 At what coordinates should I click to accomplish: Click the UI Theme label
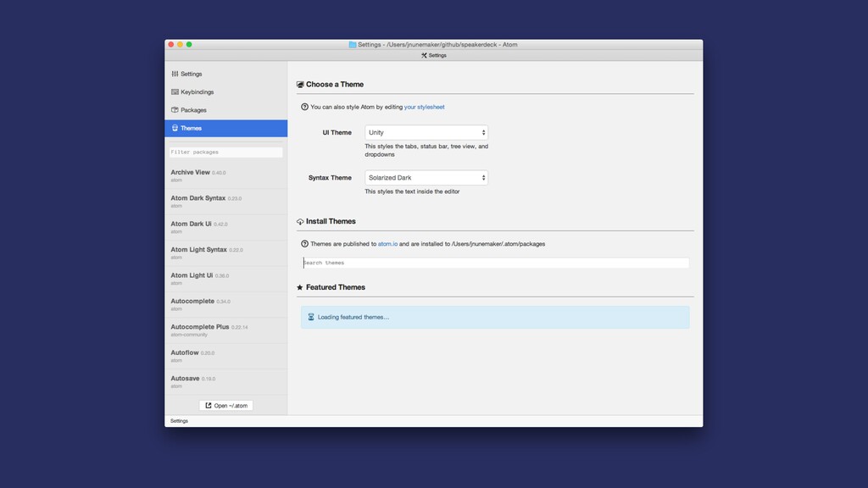337,132
